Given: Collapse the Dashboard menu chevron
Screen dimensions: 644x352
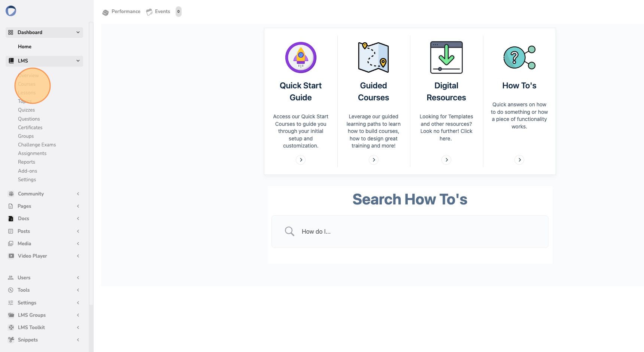Looking at the screenshot, I should coord(78,32).
